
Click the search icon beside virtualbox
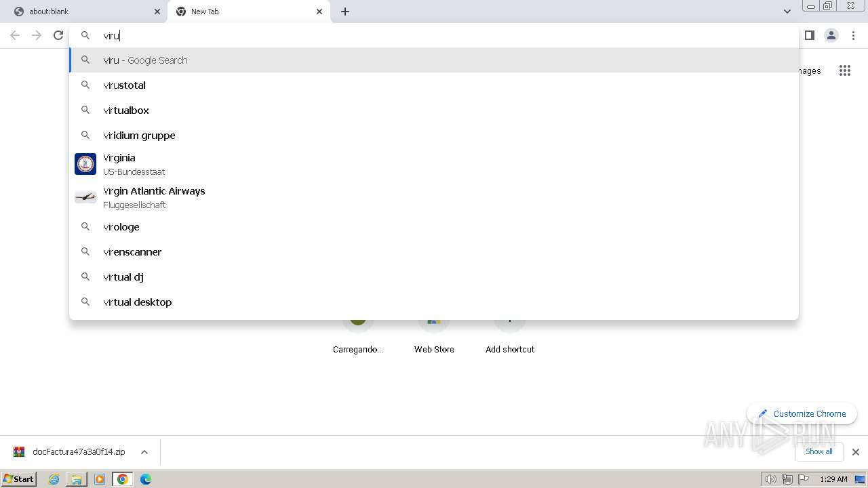85,110
